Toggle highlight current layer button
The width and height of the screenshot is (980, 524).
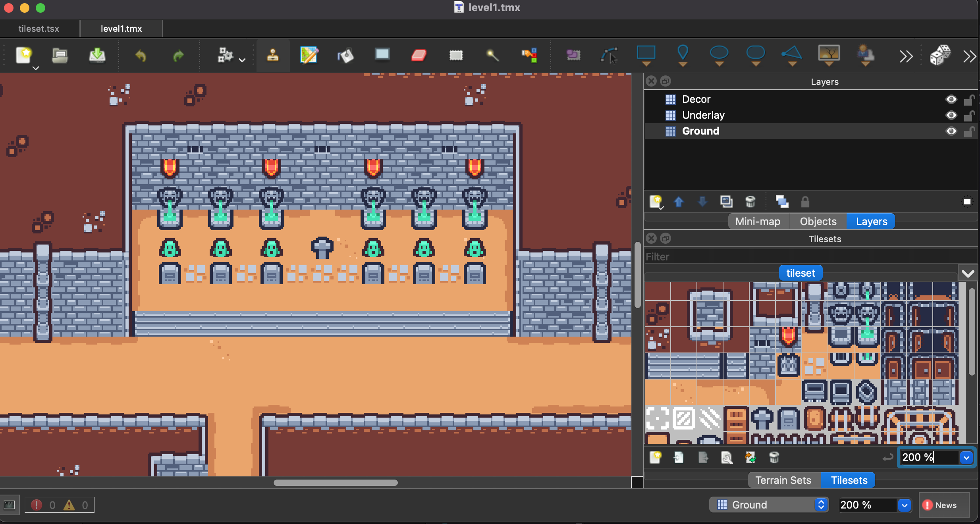(967, 202)
